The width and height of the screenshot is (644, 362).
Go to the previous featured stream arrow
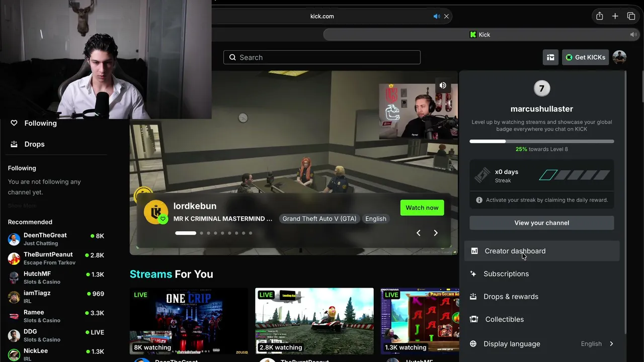[x=418, y=233]
